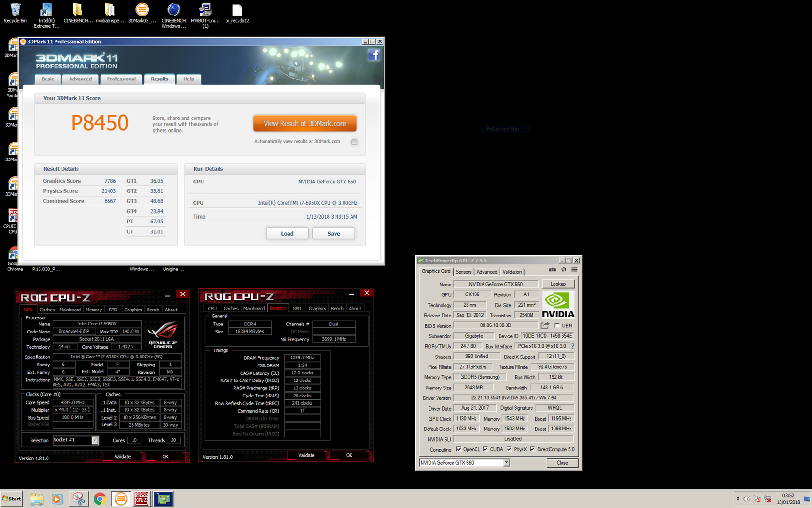
Task: Switch to the Basic tab in 3DMark 11
Action: click(x=48, y=79)
